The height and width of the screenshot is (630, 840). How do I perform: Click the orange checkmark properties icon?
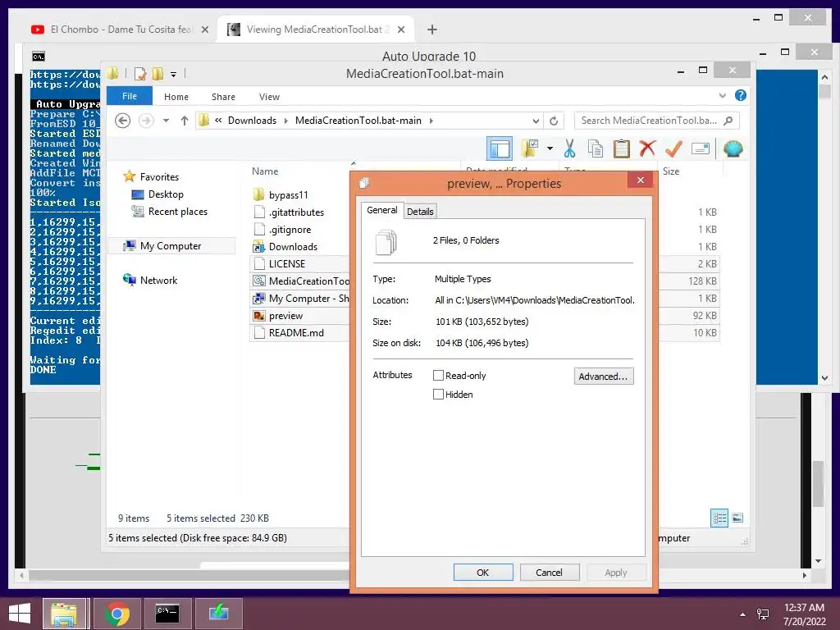pos(673,148)
